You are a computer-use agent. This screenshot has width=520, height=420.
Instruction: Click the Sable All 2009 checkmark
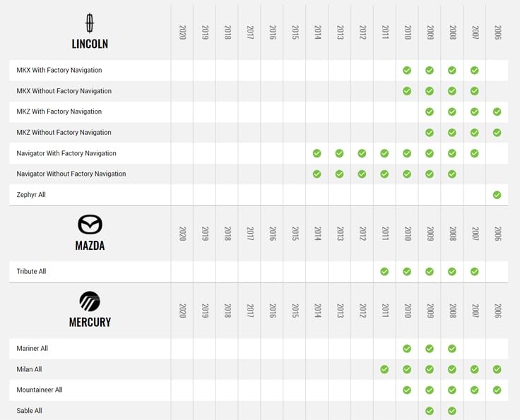tap(430, 411)
